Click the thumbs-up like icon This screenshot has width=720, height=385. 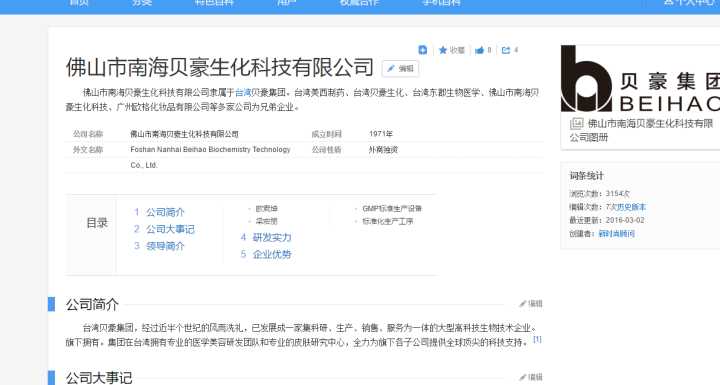click(x=479, y=50)
